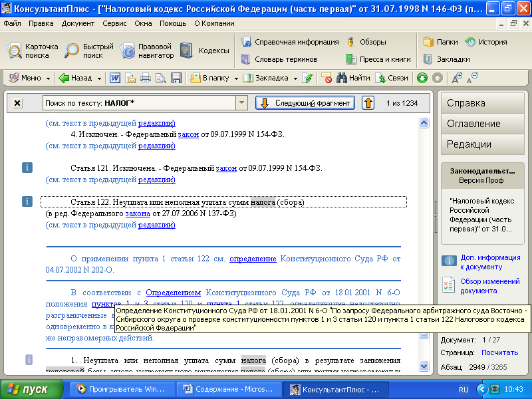
Task: Click the Меню toolbar button
Action: pyautogui.click(x=25, y=78)
